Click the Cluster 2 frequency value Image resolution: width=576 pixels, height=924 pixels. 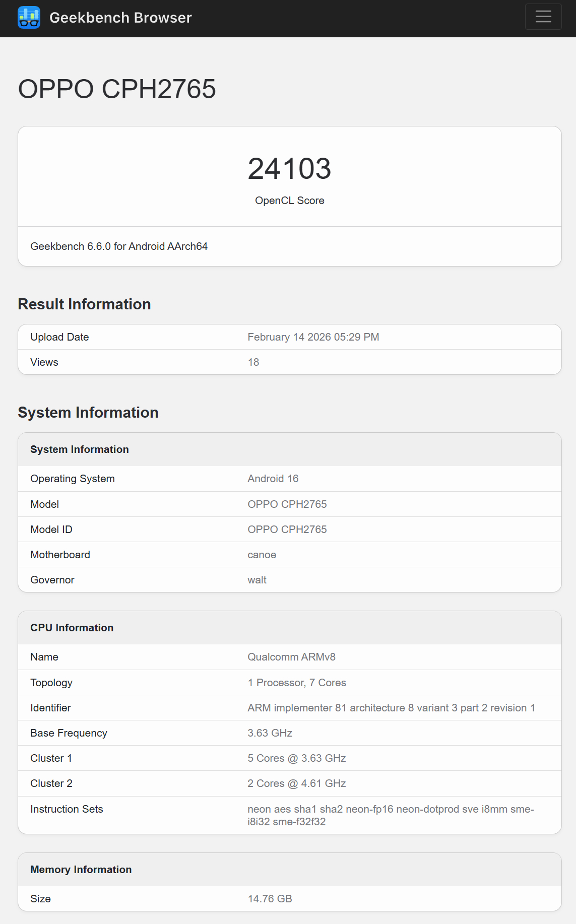tap(296, 783)
